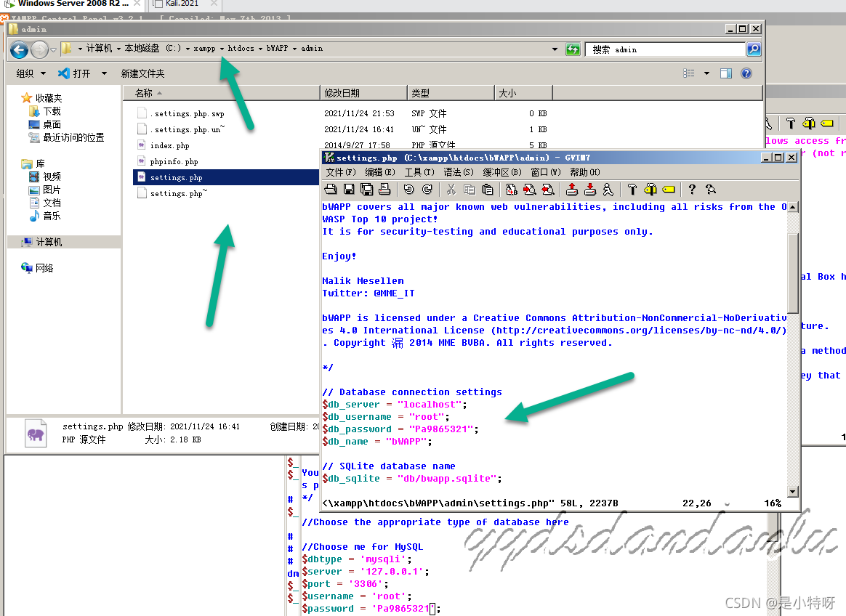Click the GVim help question mark icon
Image resolution: width=846 pixels, height=616 pixels.
click(x=692, y=190)
